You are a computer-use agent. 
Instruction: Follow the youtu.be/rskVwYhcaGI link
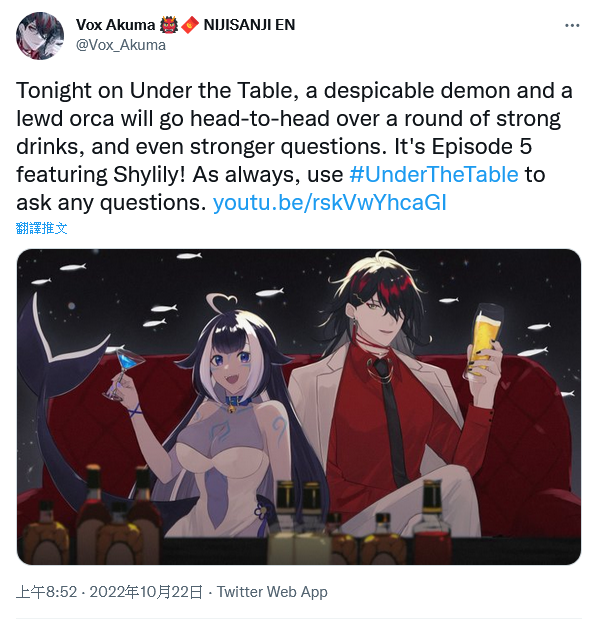(330, 203)
